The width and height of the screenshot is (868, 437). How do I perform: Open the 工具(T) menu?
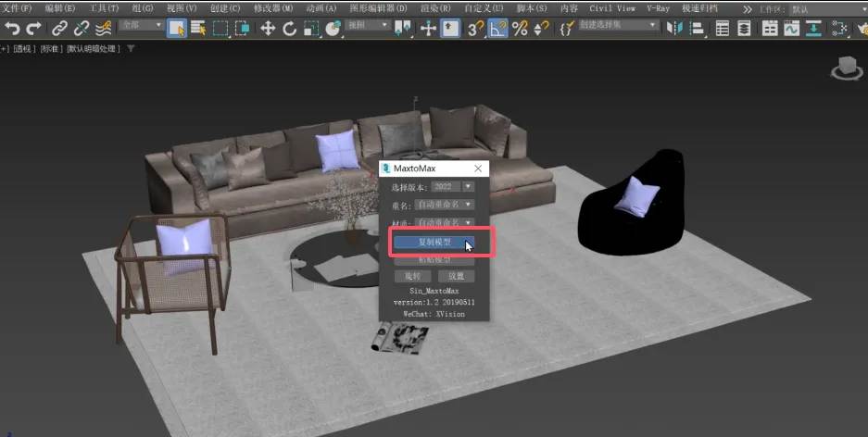[104, 8]
